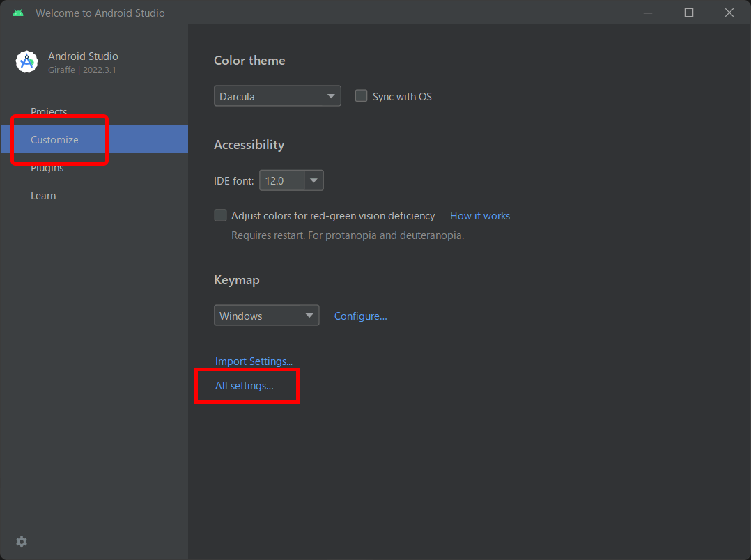Open the Windows keymap dropdown
The height and width of the screenshot is (560, 751).
[x=266, y=316]
